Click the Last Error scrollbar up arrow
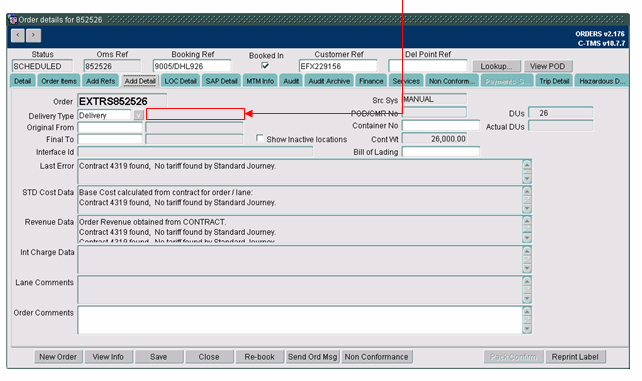 tap(527, 165)
